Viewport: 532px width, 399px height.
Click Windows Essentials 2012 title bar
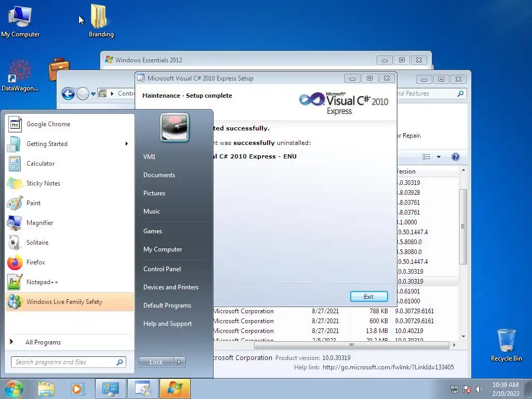pyautogui.click(x=237, y=60)
